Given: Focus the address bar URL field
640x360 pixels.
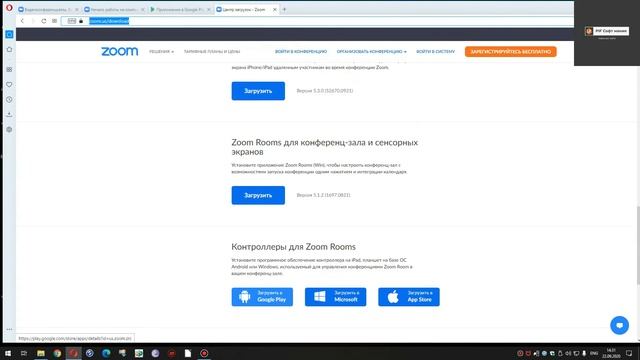Looking at the screenshot, I should [x=317, y=21].
